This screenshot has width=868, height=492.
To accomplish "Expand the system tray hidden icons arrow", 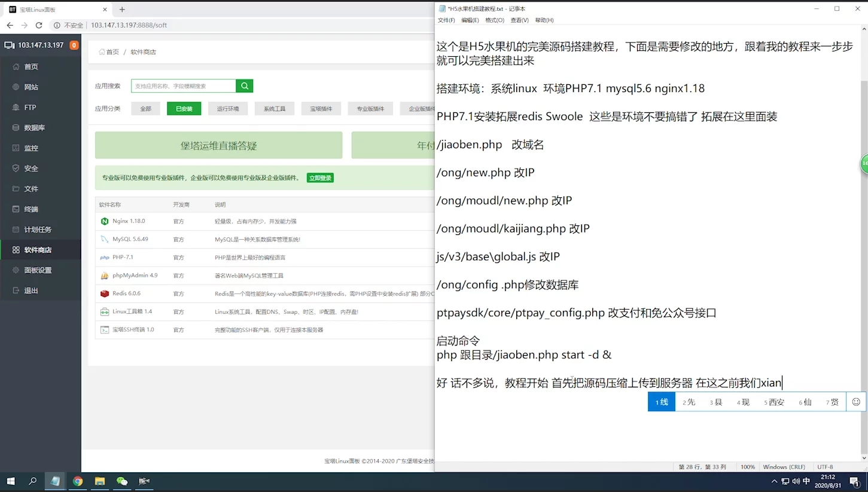I will tap(774, 481).
